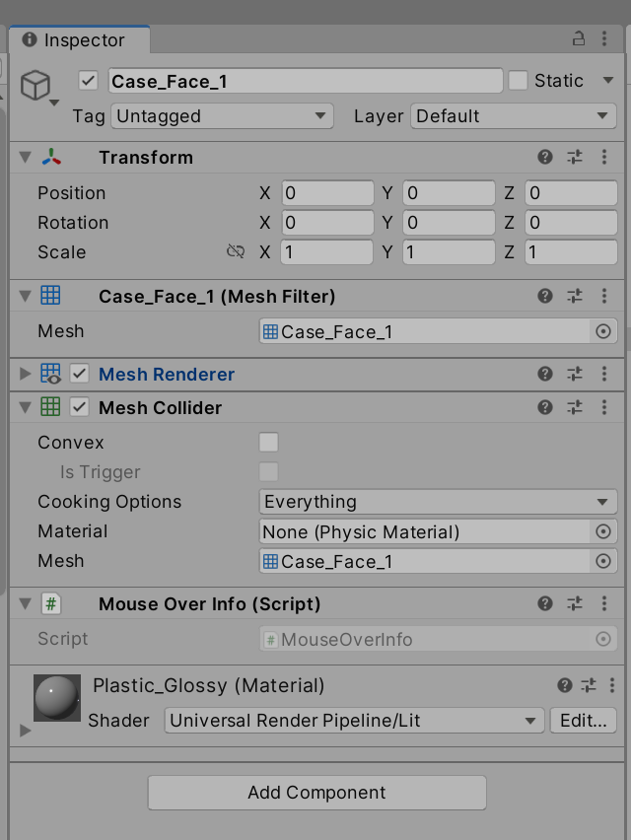The height and width of the screenshot is (840, 631).
Task: Click the Add Component button
Action: coord(315,793)
